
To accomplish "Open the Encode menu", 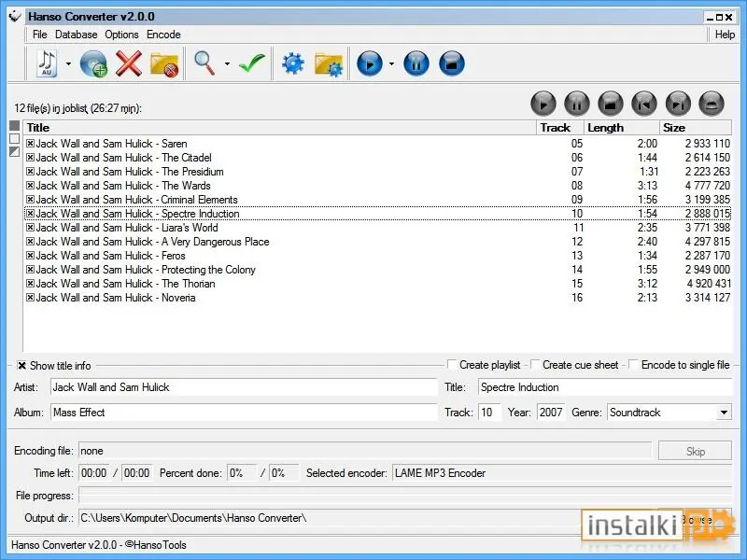I will (163, 35).
